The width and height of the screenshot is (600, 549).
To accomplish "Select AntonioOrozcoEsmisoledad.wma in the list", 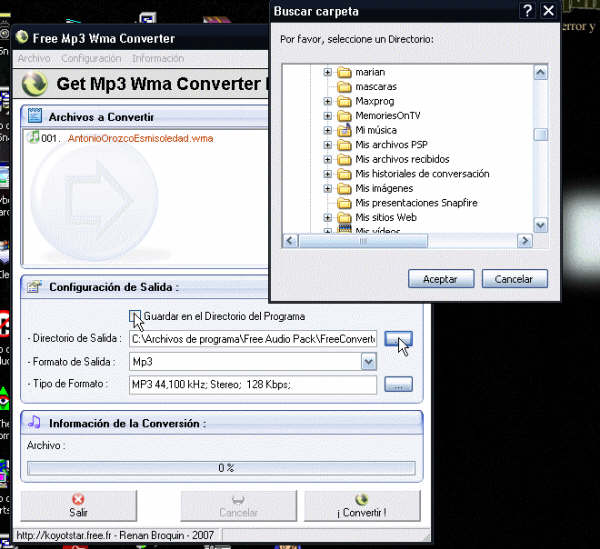I will click(140, 138).
